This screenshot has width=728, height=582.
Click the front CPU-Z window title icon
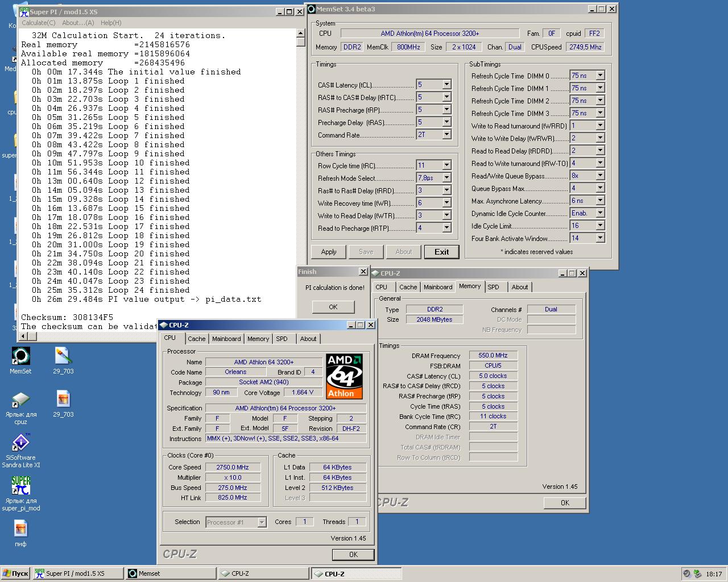[x=163, y=325]
